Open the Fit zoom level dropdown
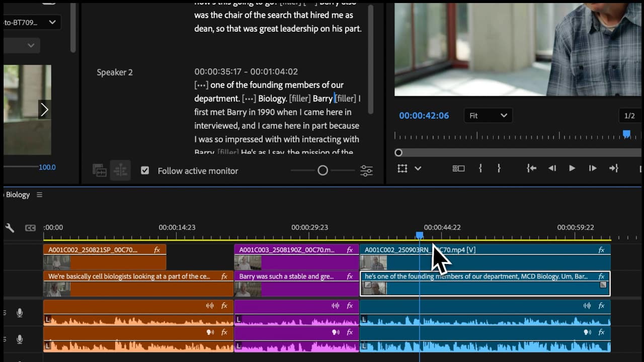The width and height of the screenshot is (644, 362). 488,116
